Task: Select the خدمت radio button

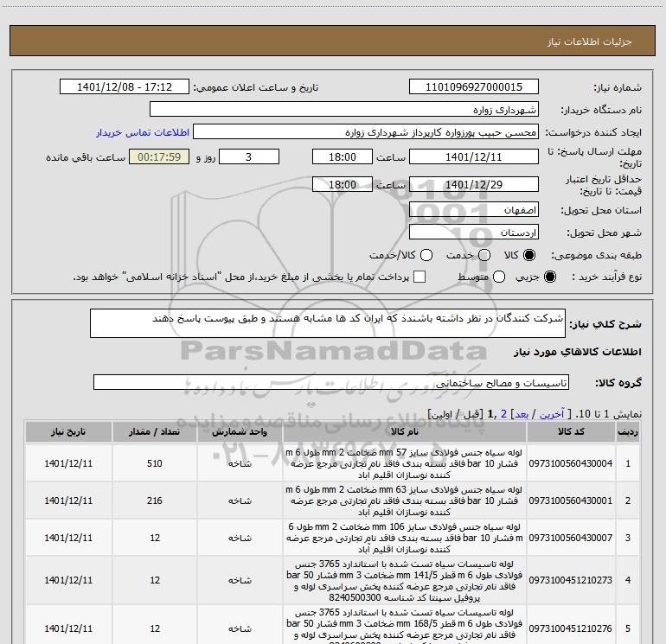Action: pos(484,255)
